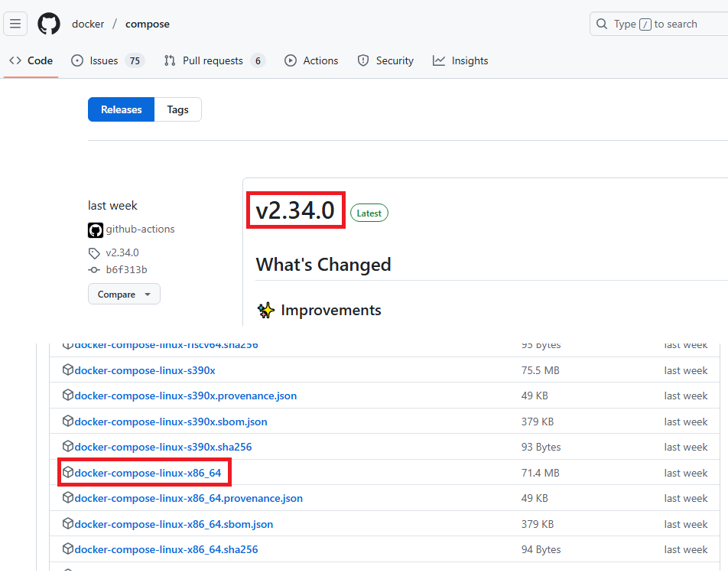This screenshot has width=728, height=573.
Task: Open the github-actions author link
Action: pyautogui.click(x=140, y=229)
